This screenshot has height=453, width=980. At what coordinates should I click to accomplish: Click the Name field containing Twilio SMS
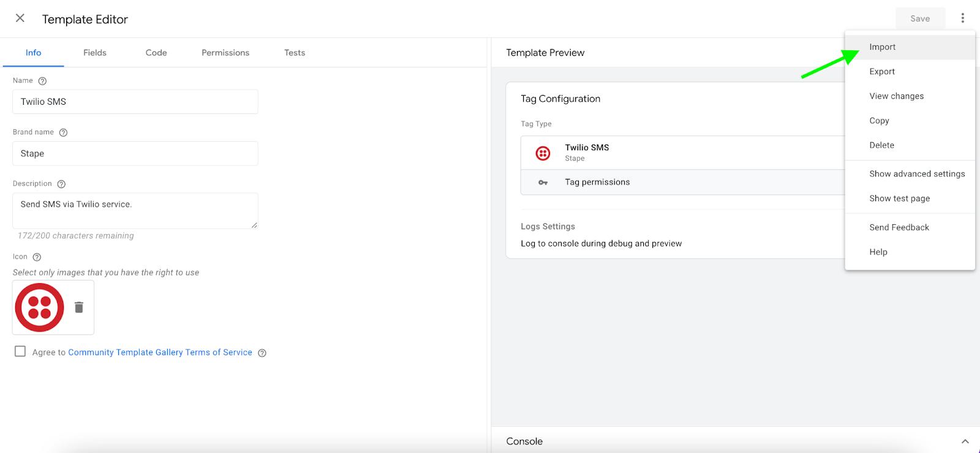click(x=135, y=102)
